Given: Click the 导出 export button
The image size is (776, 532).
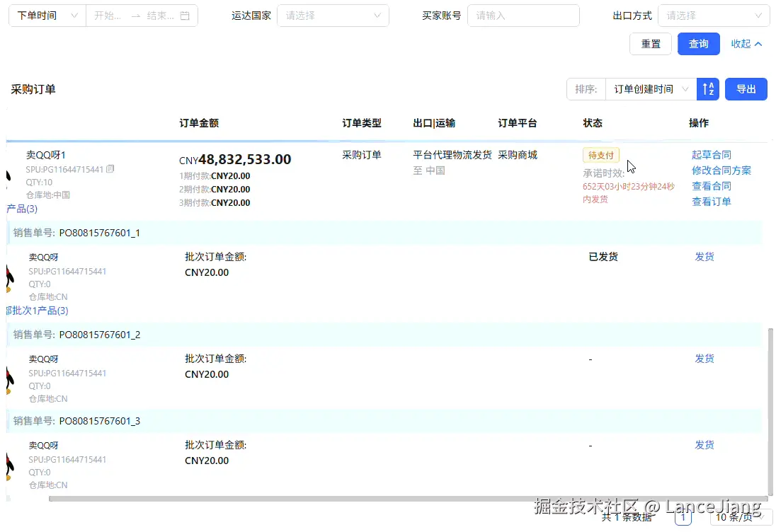Looking at the screenshot, I should (x=746, y=88).
